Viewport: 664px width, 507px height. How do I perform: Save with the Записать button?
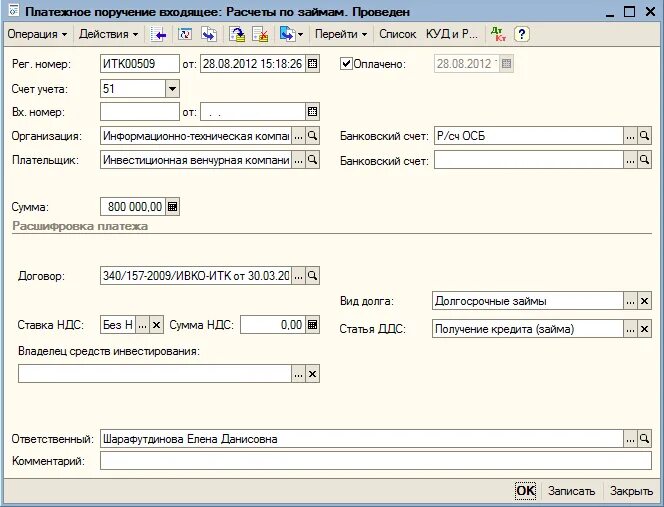coord(571,491)
